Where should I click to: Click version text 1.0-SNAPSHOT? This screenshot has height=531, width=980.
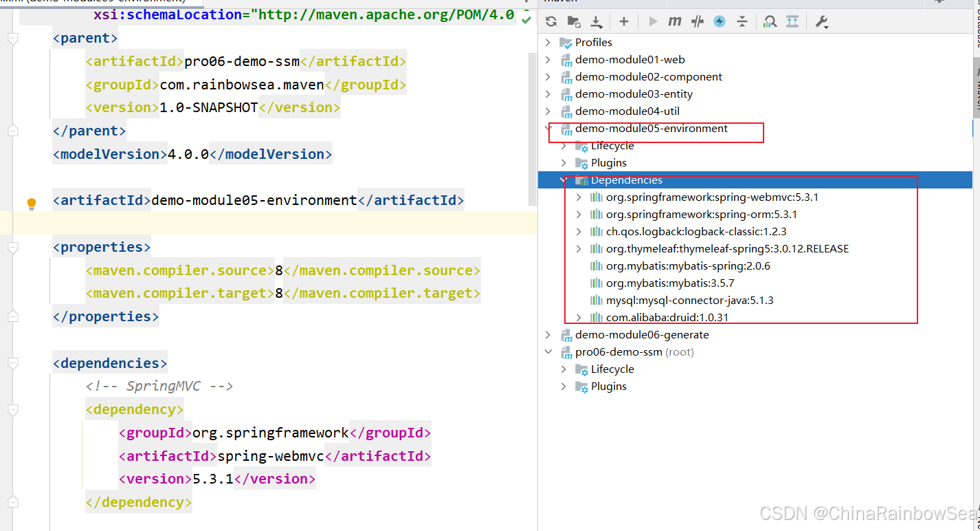209,107
